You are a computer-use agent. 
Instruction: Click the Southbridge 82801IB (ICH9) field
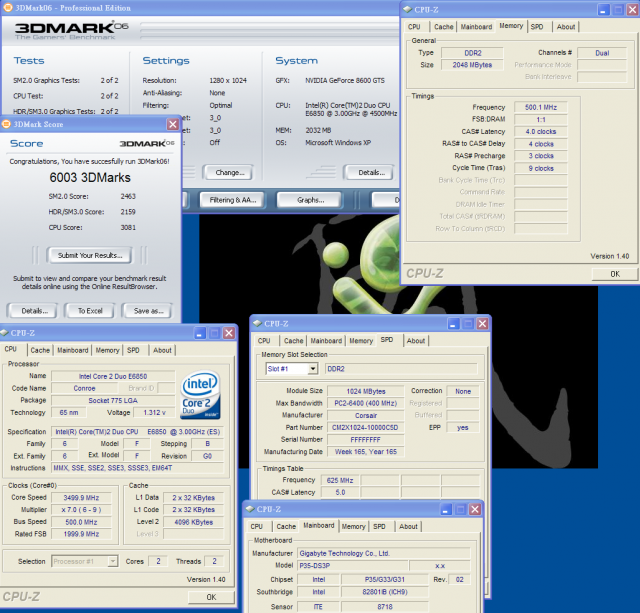(385, 592)
